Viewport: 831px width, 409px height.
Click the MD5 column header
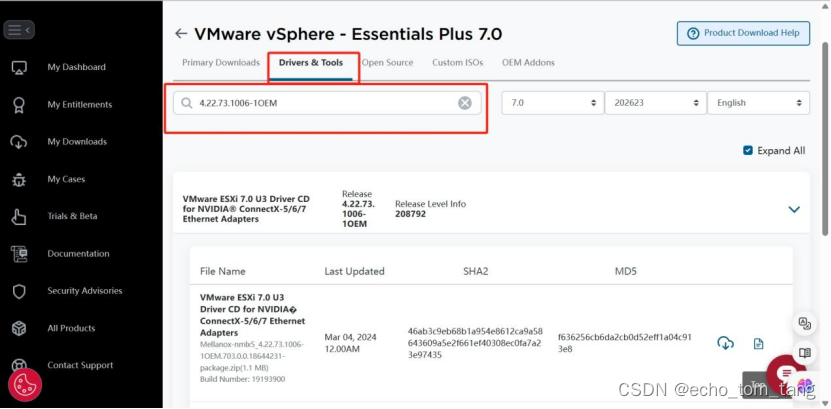(625, 271)
